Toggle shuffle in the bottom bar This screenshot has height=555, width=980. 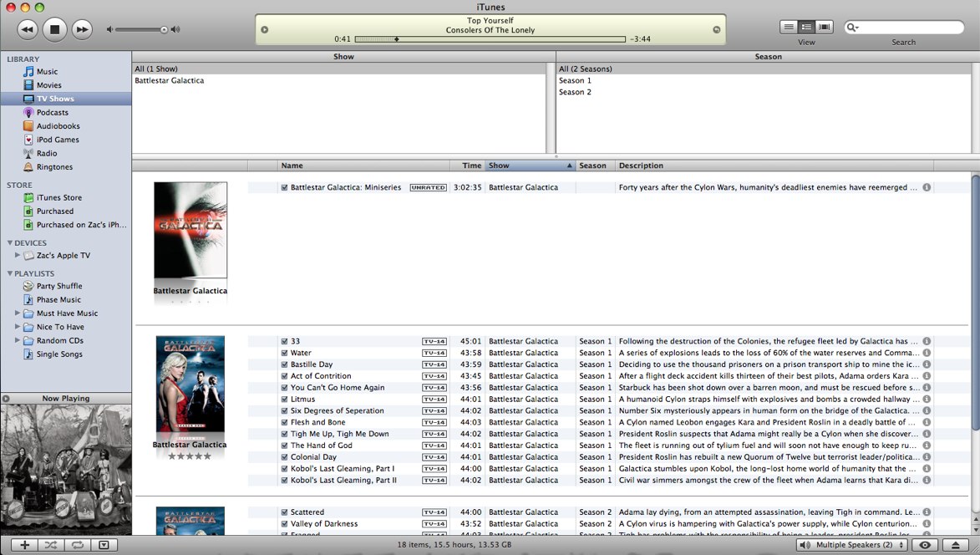coord(51,545)
